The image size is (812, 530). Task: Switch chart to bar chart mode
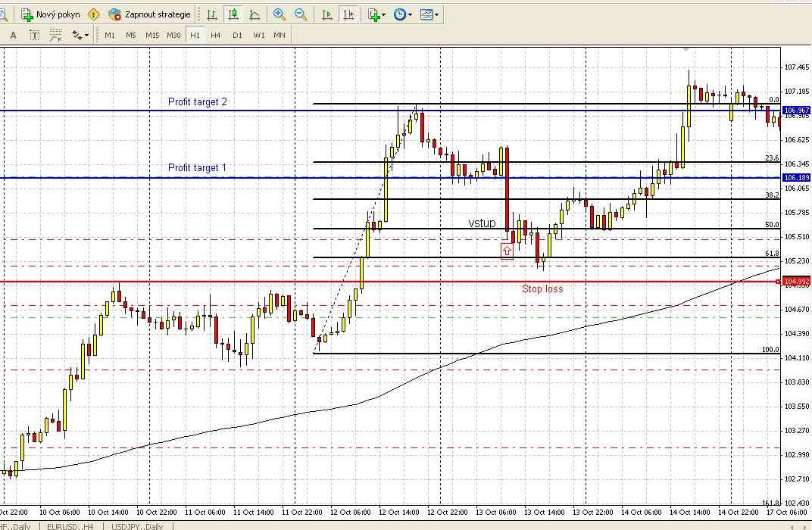(212, 14)
